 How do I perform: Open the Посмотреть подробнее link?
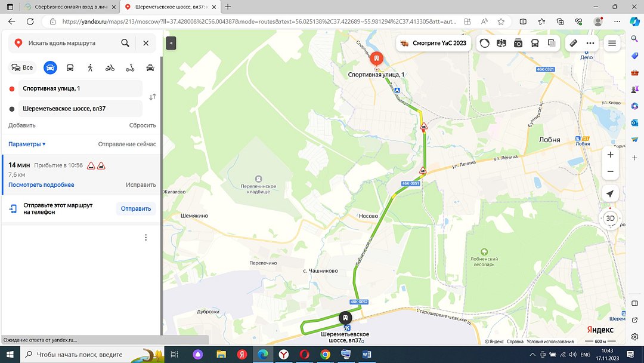click(41, 185)
